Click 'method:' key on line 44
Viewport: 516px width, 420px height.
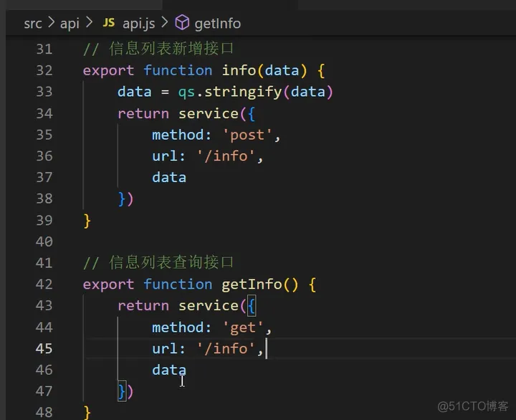point(181,327)
